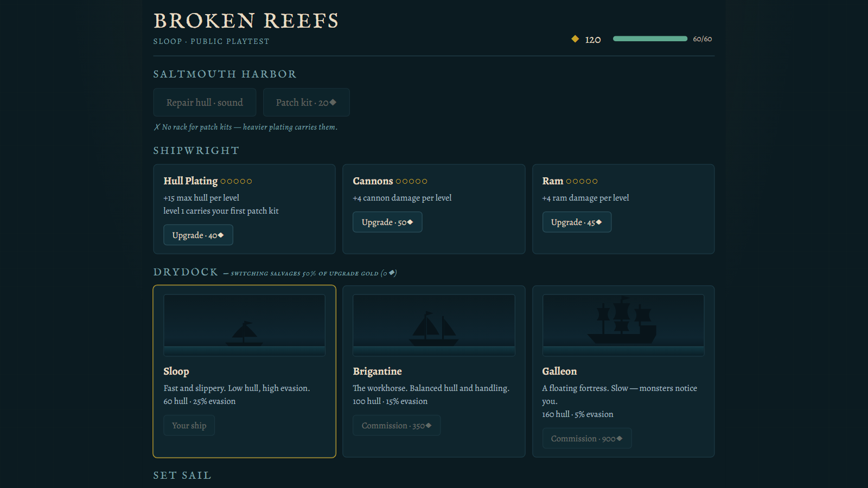The width and height of the screenshot is (868, 488).
Task: Click the Galleon name heading
Action: pyautogui.click(x=559, y=371)
